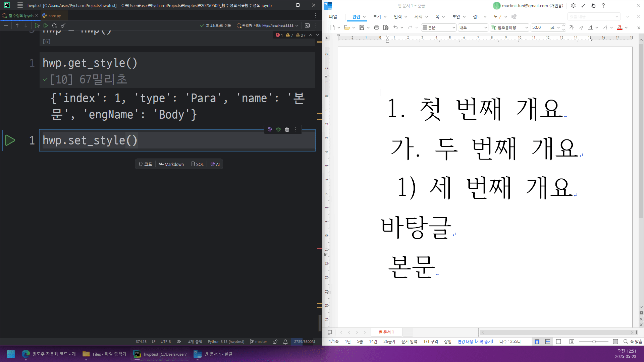Undo last action in Hangul
Image resolution: width=644 pixels, height=362 pixels.
[x=395, y=27]
